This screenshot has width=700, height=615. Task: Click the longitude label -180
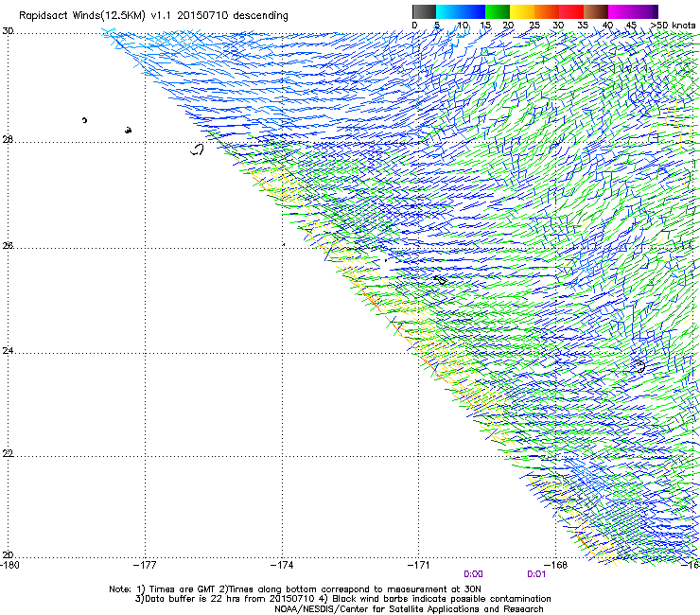pos(9,565)
